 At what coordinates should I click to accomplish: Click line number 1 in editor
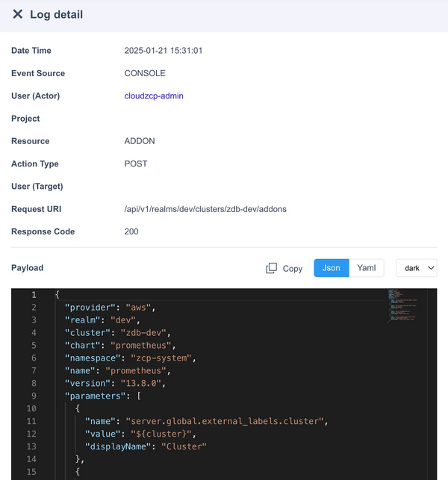point(34,295)
